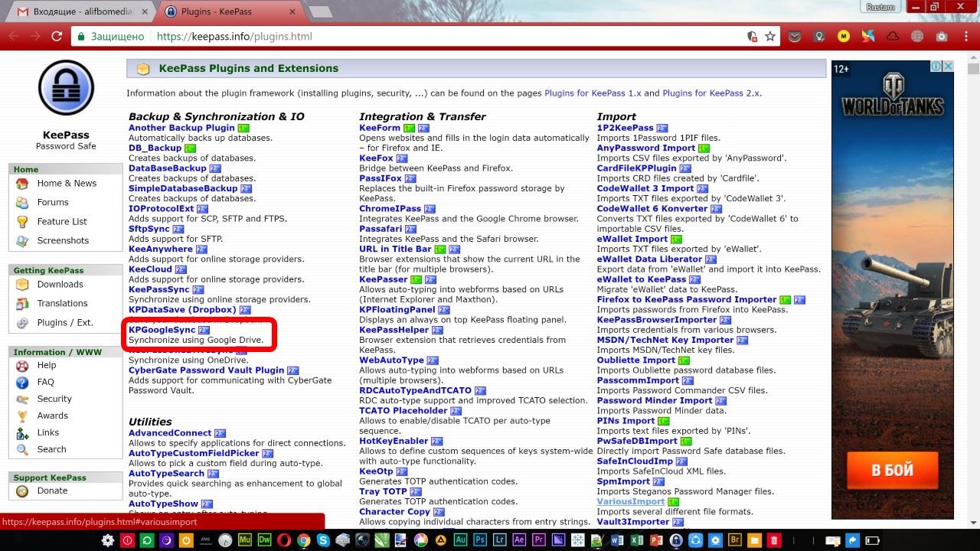
Task: Go back using the browser back arrow
Action: (x=14, y=36)
